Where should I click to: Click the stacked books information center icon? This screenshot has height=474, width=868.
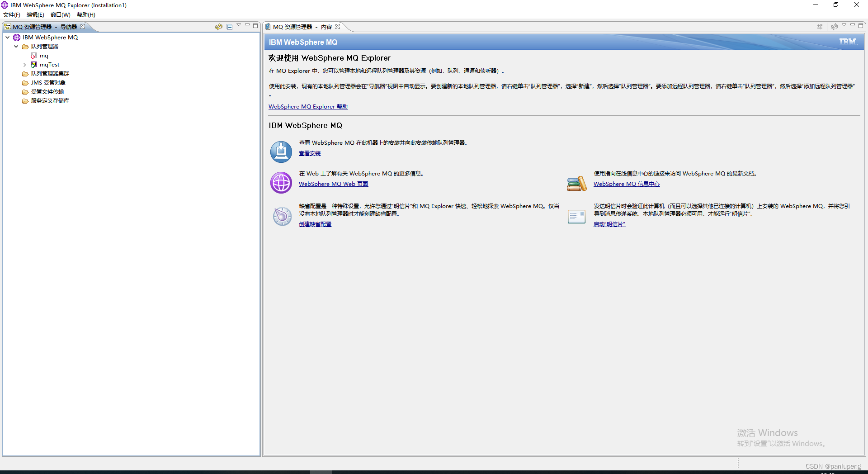pos(576,183)
